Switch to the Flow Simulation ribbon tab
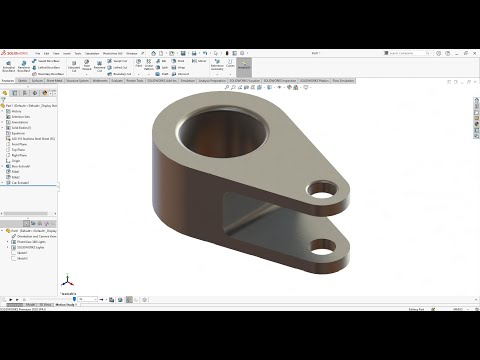This screenshot has height=360, width=480. coord(343,81)
